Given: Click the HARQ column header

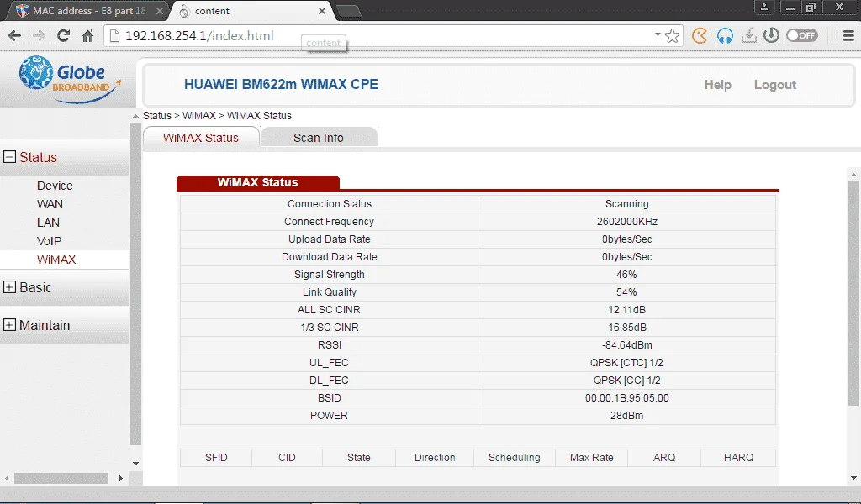Looking at the screenshot, I should point(738,458).
